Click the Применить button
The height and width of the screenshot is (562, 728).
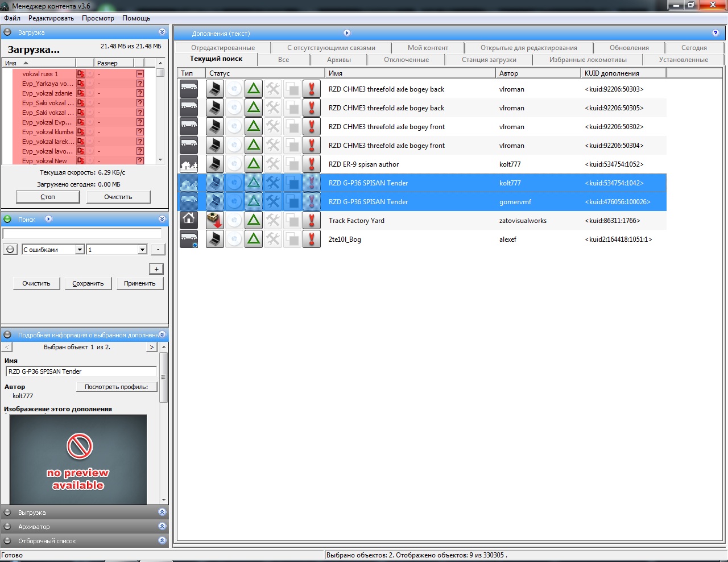139,283
